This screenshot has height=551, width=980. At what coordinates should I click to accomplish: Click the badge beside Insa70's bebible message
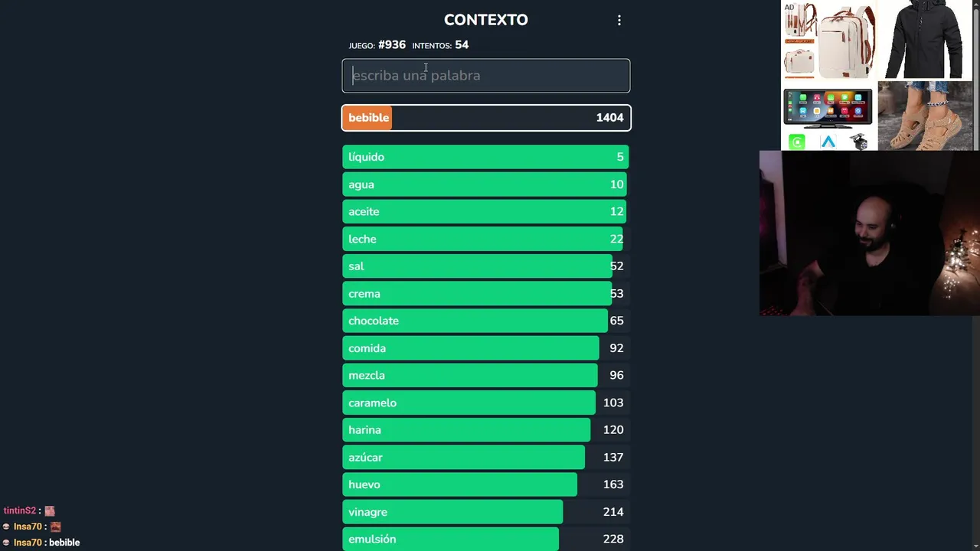6,543
